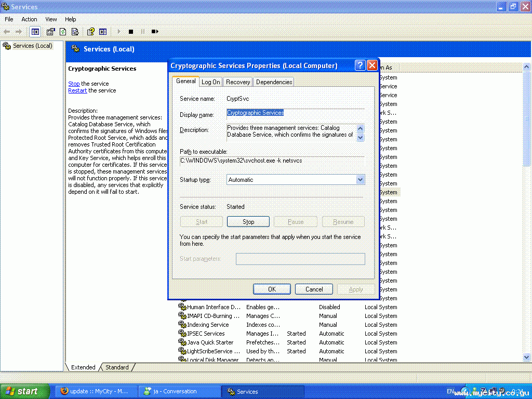Open the Action menu
532x399 pixels.
[29, 19]
